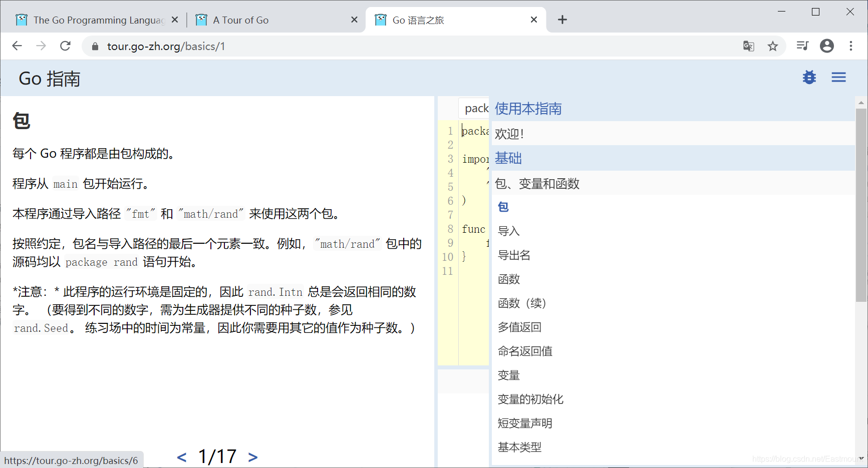Select the 函数（续） lesson
The width and height of the screenshot is (868, 468).
(x=522, y=303)
